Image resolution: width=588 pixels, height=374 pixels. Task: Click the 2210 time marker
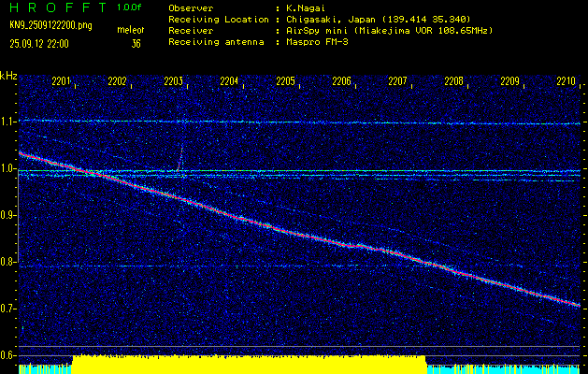[x=566, y=81]
